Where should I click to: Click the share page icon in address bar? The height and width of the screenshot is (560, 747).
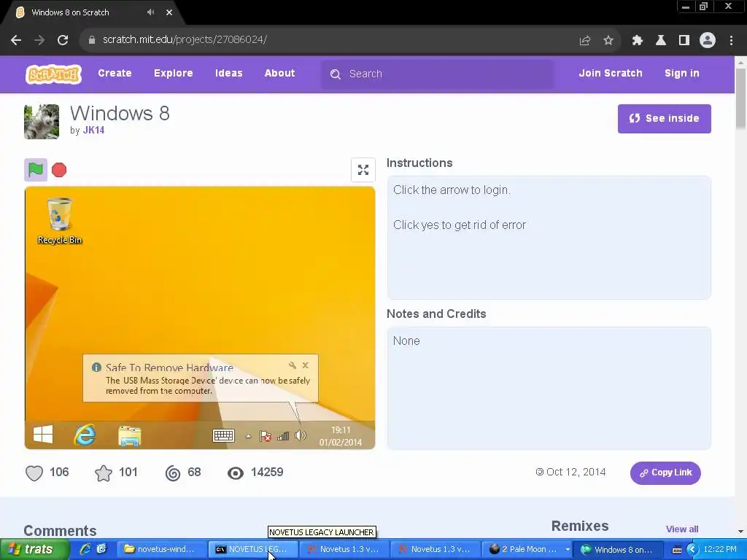(x=585, y=41)
